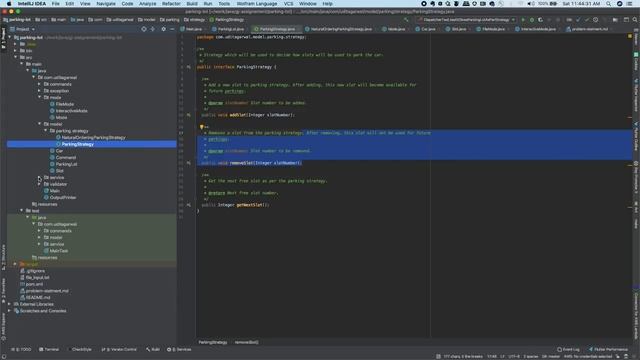This screenshot has height=360, width=640.
Task: Hide the Project panel with the minus icon
Action: coord(172,29)
